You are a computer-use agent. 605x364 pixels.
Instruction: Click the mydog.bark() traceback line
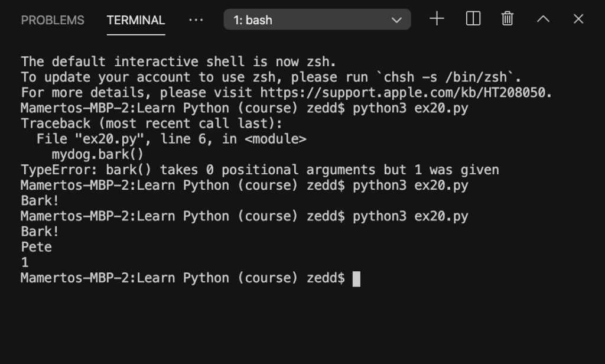click(97, 154)
